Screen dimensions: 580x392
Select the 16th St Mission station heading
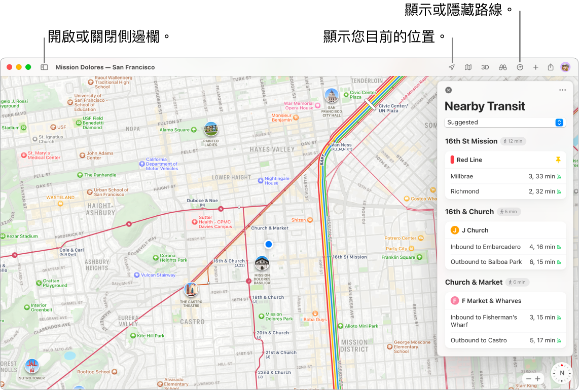472,141
